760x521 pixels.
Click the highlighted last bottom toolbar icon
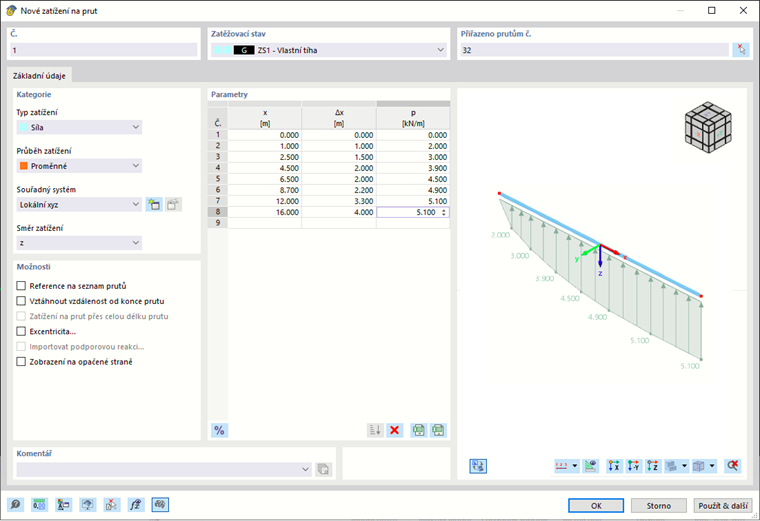(x=160, y=505)
